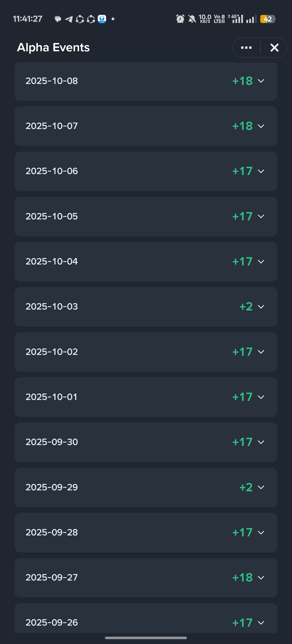The width and height of the screenshot is (292, 644).
Task: Tap the chevron beside 2025-10-04
Action: point(261,262)
